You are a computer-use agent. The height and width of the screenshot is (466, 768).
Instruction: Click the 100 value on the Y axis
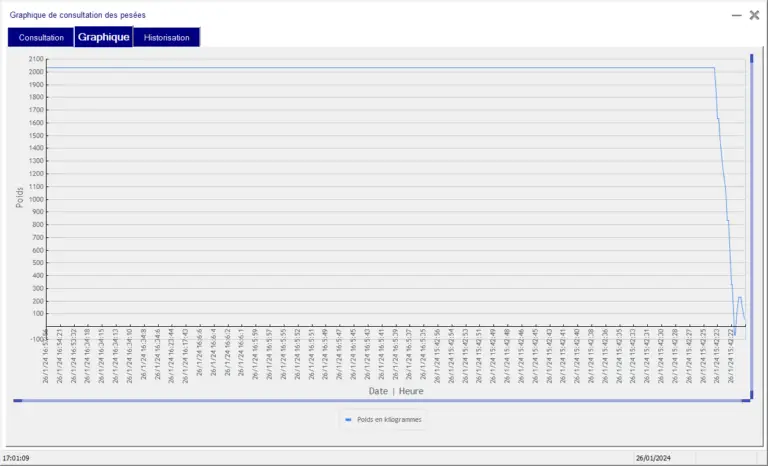38,314
